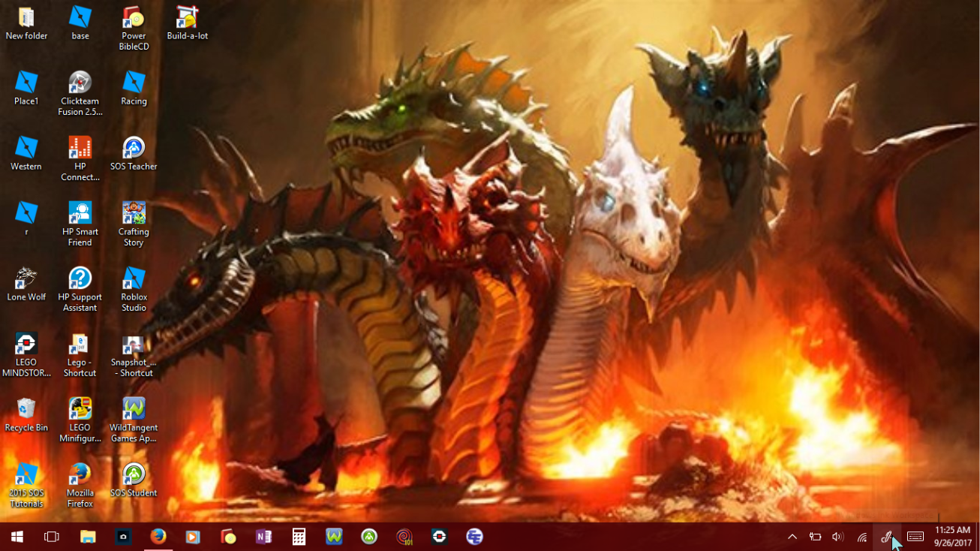Select the Lone Wolf desktop icon

tap(26, 285)
